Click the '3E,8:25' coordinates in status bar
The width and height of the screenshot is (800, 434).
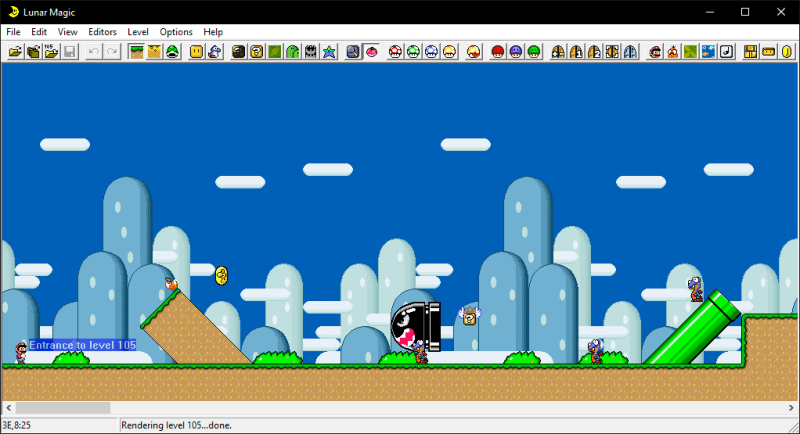pyautogui.click(x=17, y=425)
